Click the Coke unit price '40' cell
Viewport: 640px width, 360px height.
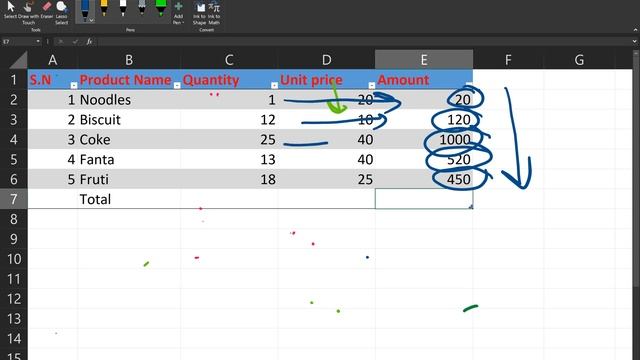pyautogui.click(x=327, y=139)
